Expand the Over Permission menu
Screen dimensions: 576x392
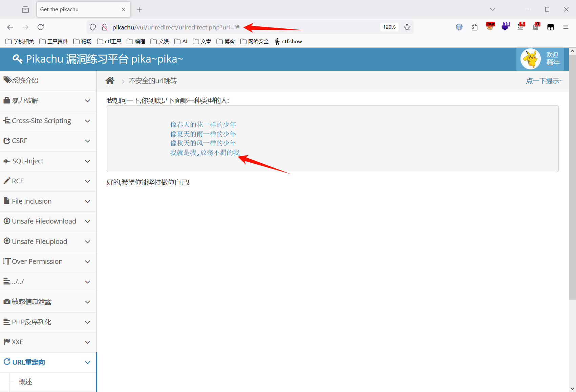[x=48, y=261]
